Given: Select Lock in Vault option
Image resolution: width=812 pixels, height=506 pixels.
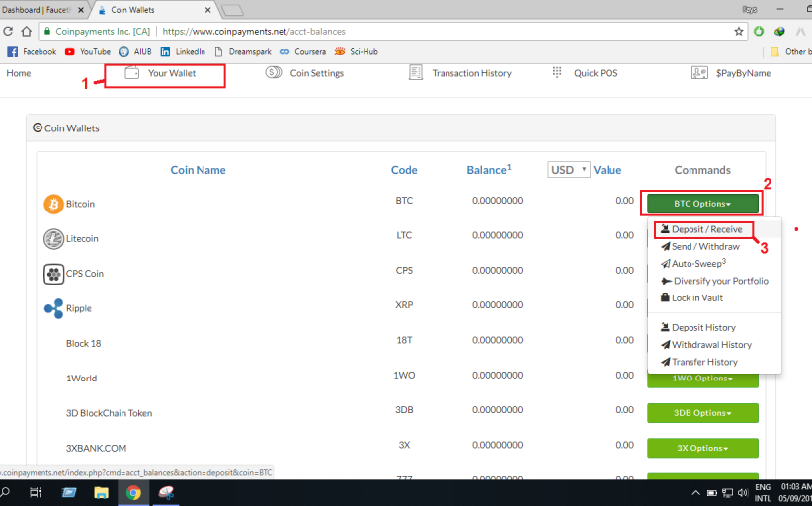Looking at the screenshot, I should (x=696, y=297).
